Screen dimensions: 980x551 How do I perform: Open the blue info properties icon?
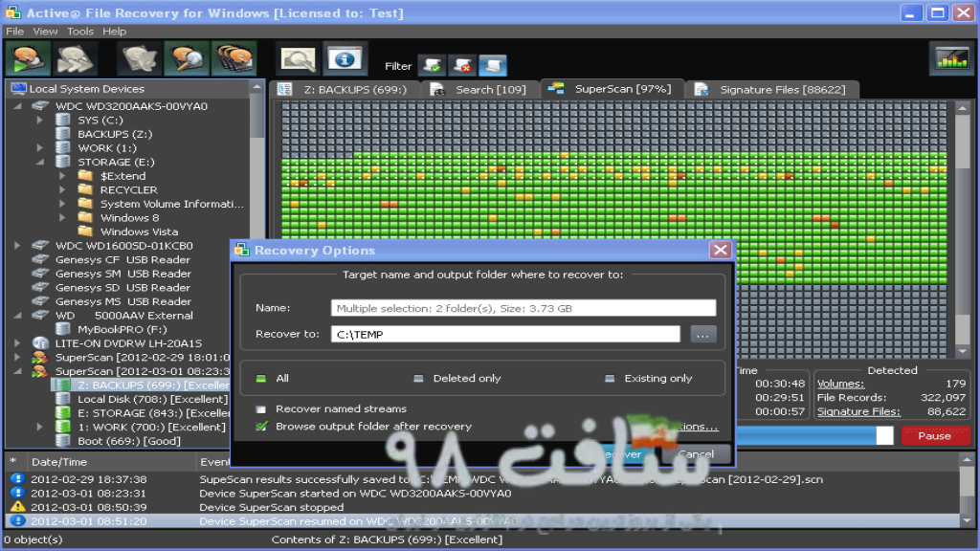(x=345, y=59)
